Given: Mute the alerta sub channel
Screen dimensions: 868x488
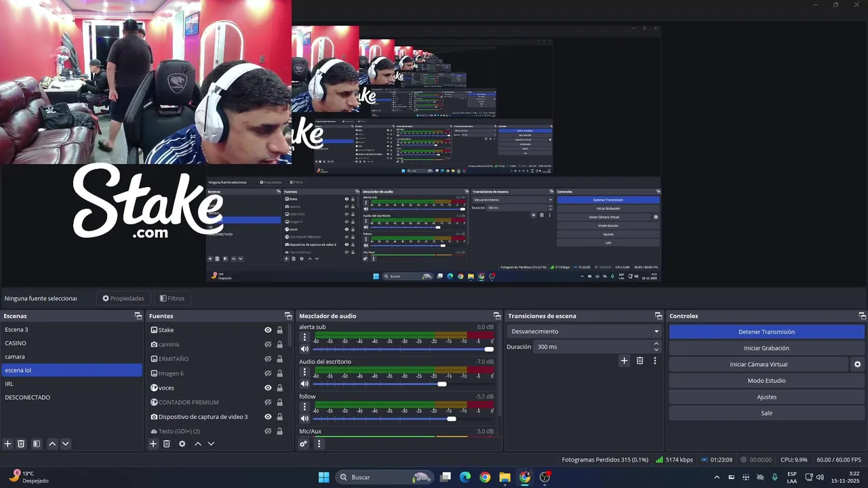Looking at the screenshot, I should (x=304, y=349).
